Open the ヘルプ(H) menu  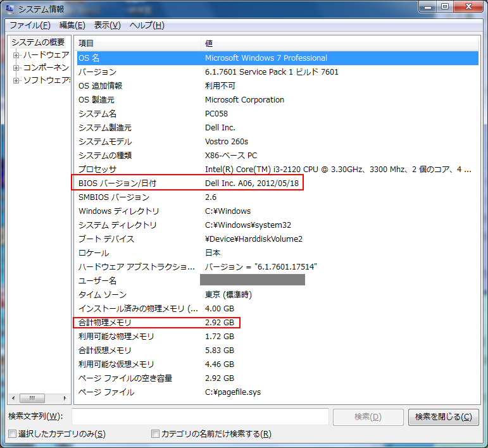pos(147,25)
